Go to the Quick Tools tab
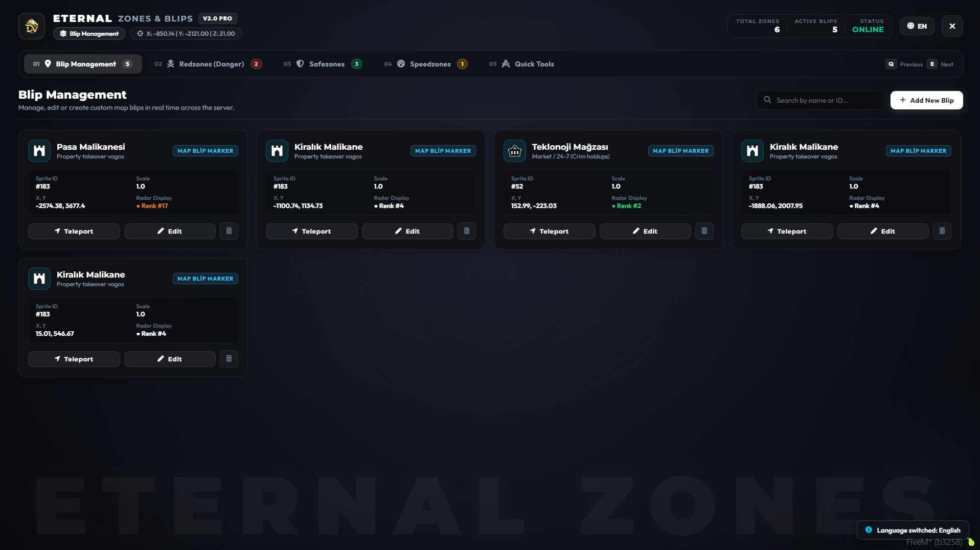This screenshot has height=550, width=980. (521, 64)
